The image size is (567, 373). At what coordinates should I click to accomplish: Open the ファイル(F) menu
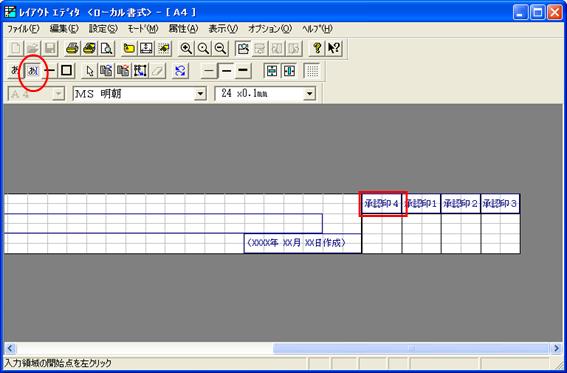point(23,29)
